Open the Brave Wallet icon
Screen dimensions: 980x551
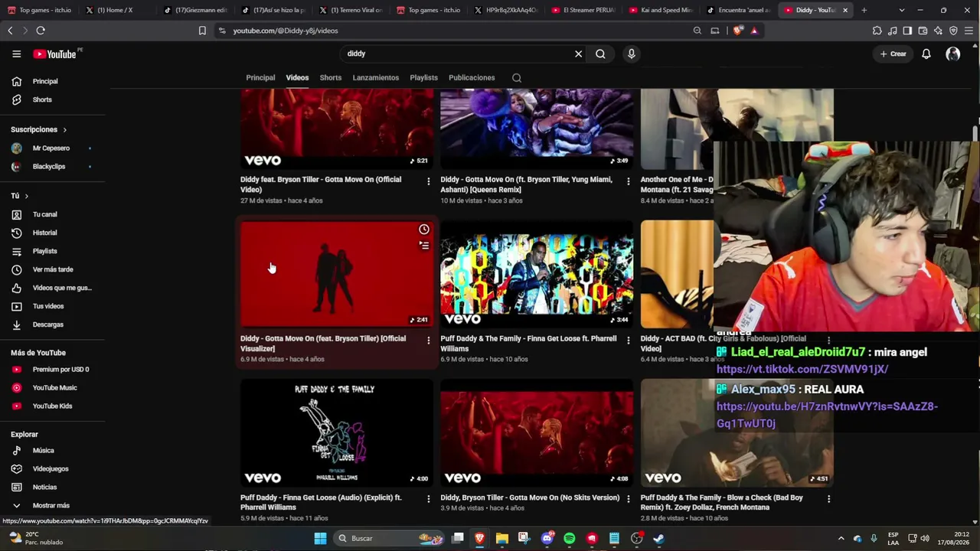(923, 31)
